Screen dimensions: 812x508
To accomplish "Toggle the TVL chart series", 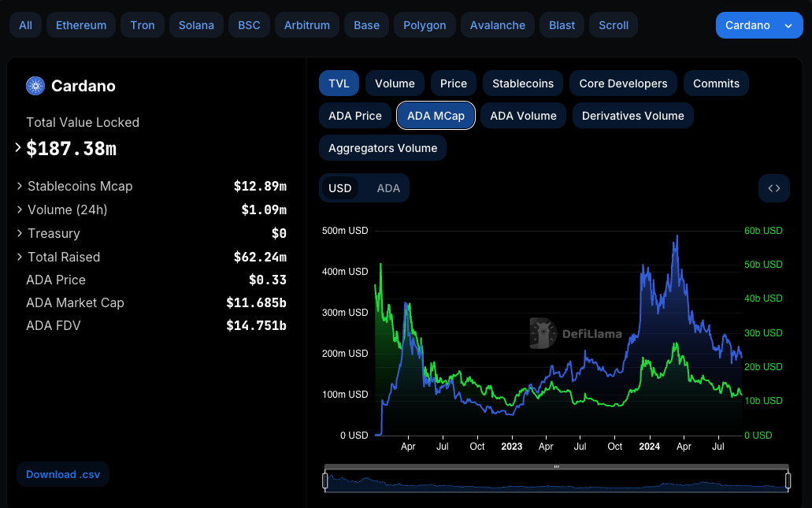I will pyautogui.click(x=339, y=83).
